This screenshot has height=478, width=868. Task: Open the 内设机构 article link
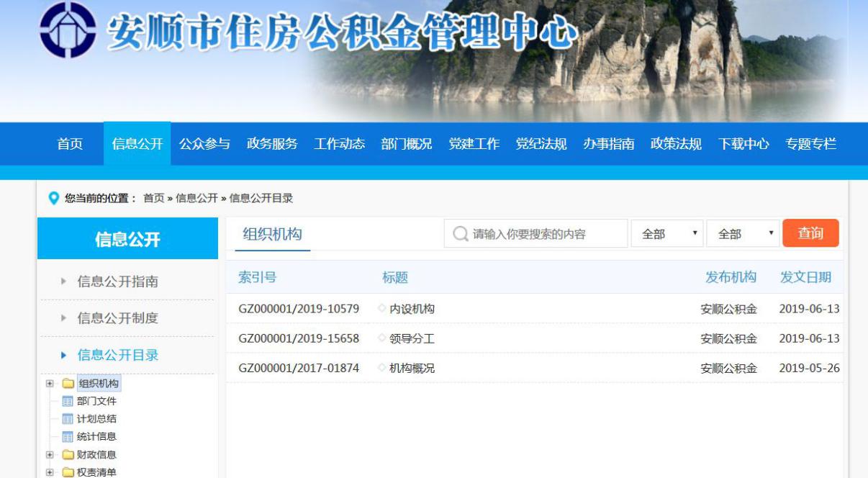(x=412, y=309)
